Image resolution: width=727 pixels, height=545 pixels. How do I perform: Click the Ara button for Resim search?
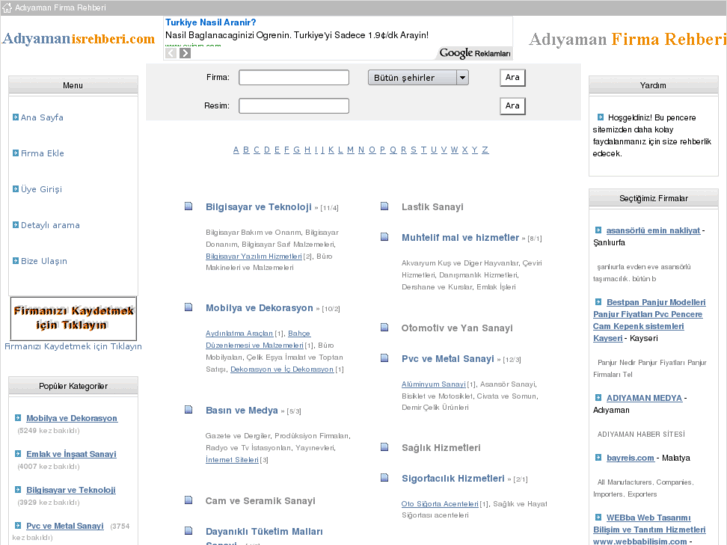coord(512,106)
